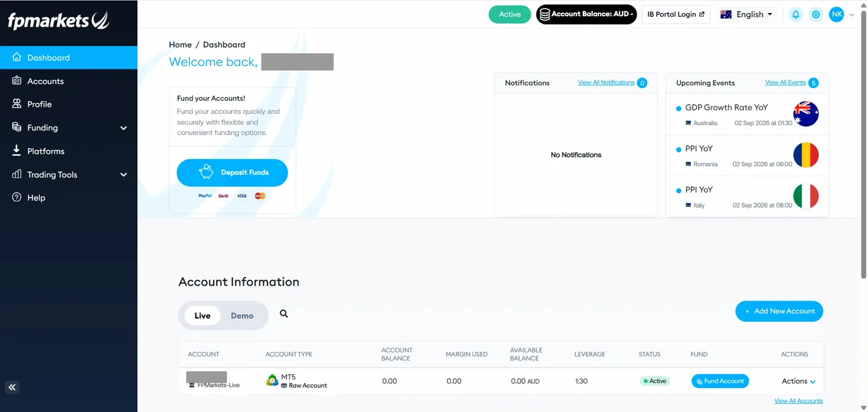Expand the Funding menu chevron
The width and height of the screenshot is (868, 412).
point(123,128)
